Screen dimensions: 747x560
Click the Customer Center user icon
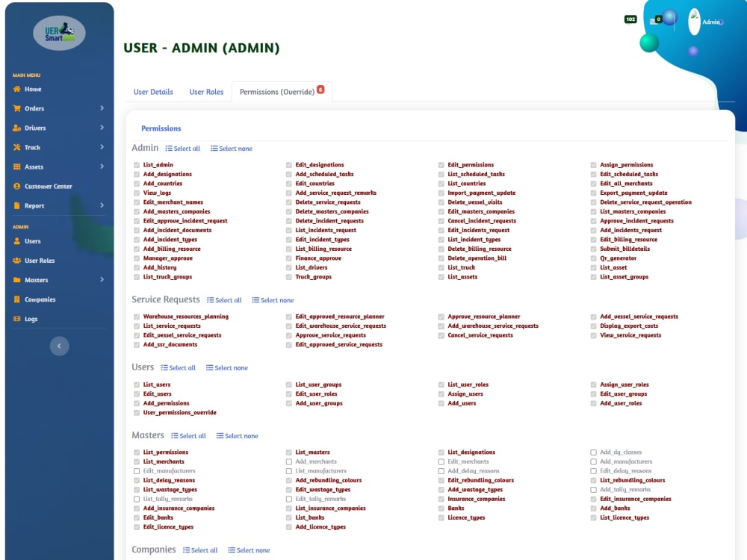click(17, 186)
